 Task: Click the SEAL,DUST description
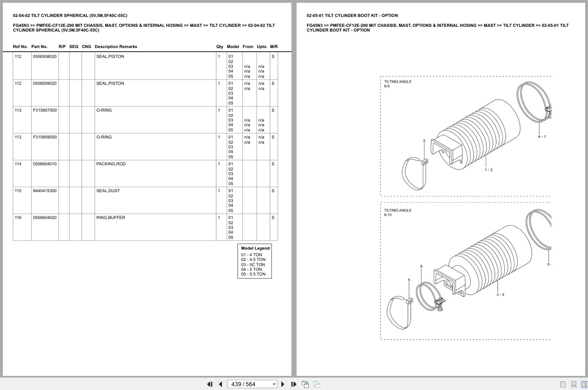[x=108, y=191]
